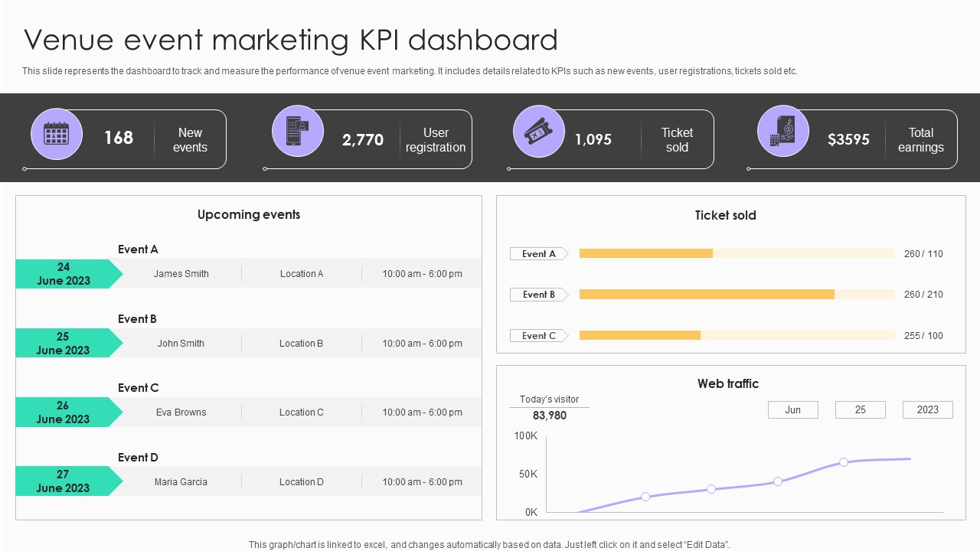
Task: Click the 1,095 ticket sold value
Action: point(593,139)
